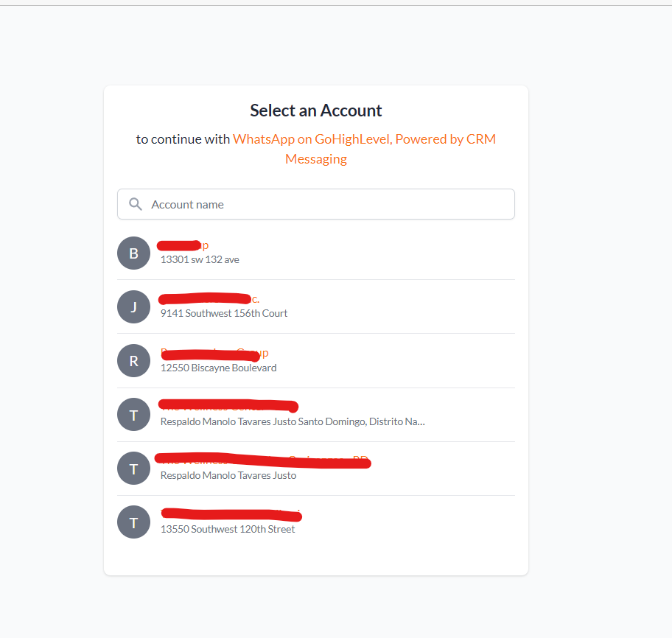The width and height of the screenshot is (672, 638).
Task: Click T avatar beside 13550 Southwest 120th Street
Action: (133, 522)
